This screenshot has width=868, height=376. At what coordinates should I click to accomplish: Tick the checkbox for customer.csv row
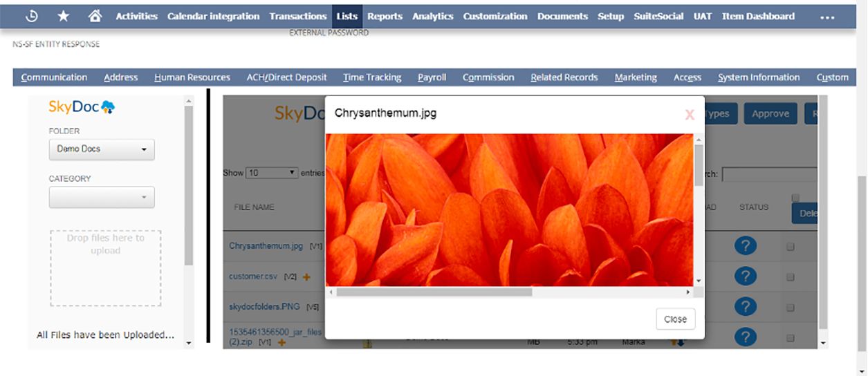point(790,277)
